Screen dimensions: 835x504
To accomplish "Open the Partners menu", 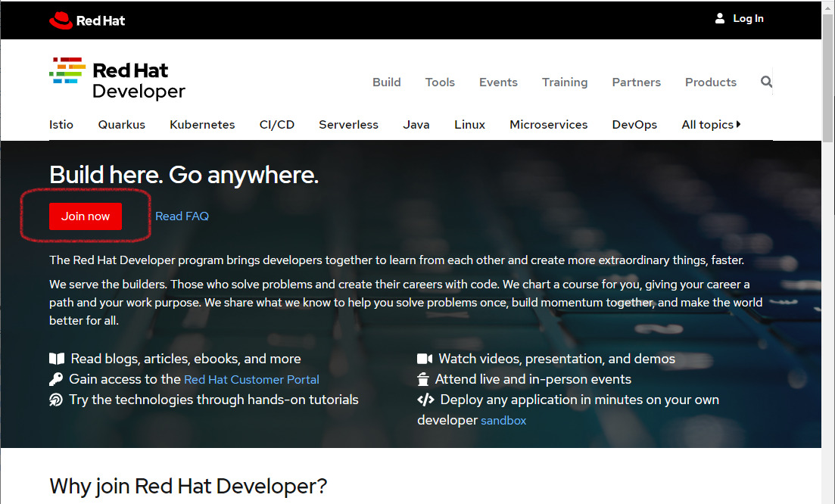I will pos(637,82).
